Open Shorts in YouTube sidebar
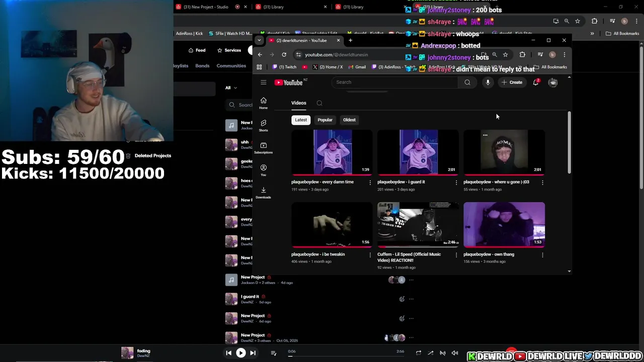Screen dimensions: 644x362 coord(263,126)
